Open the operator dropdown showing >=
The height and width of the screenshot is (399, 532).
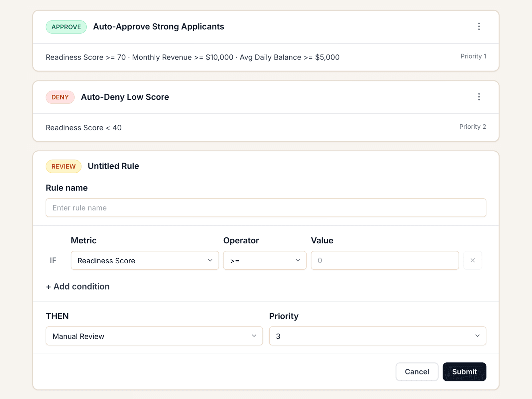coord(265,260)
